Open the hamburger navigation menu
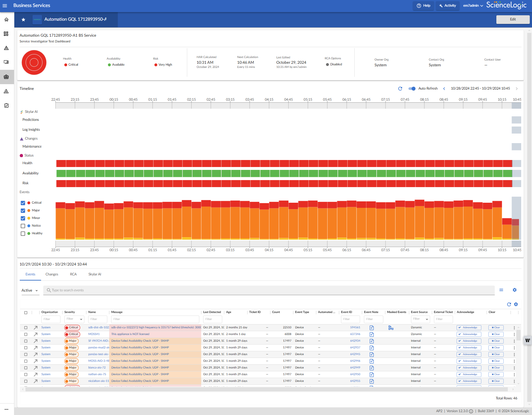Screen dimensions: 532x415 (5, 6)
